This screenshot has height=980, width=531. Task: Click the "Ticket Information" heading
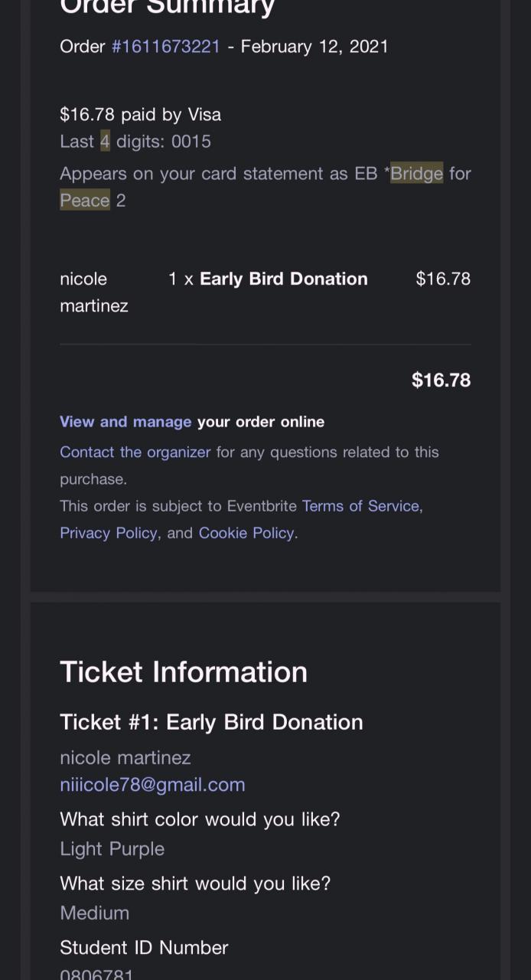tap(184, 672)
